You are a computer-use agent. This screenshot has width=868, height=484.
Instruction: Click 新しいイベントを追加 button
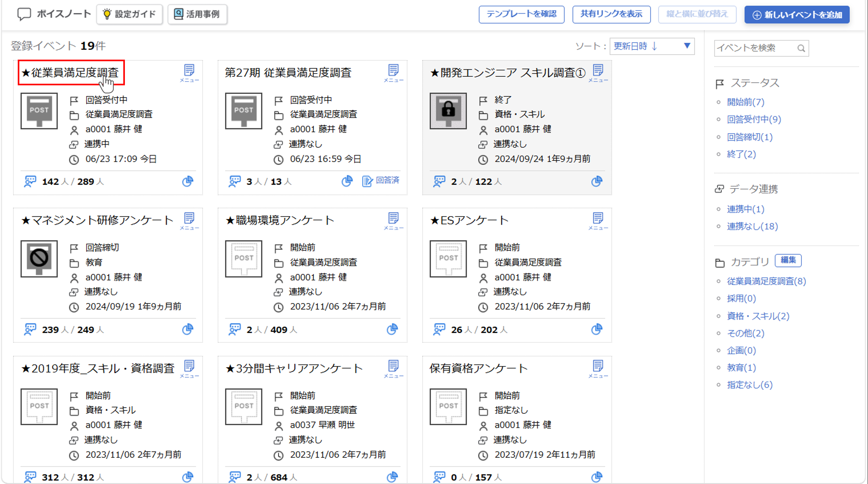coord(797,14)
